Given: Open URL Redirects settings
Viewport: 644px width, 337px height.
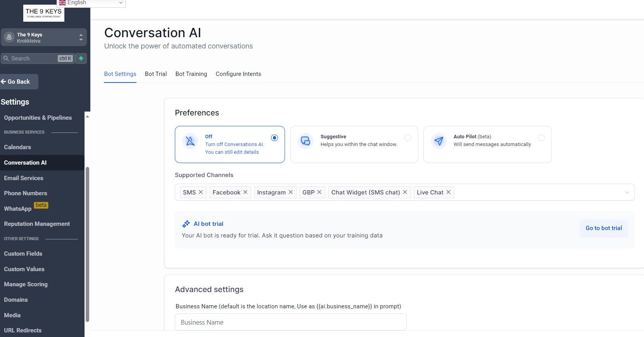Looking at the screenshot, I should coord(23,330).
